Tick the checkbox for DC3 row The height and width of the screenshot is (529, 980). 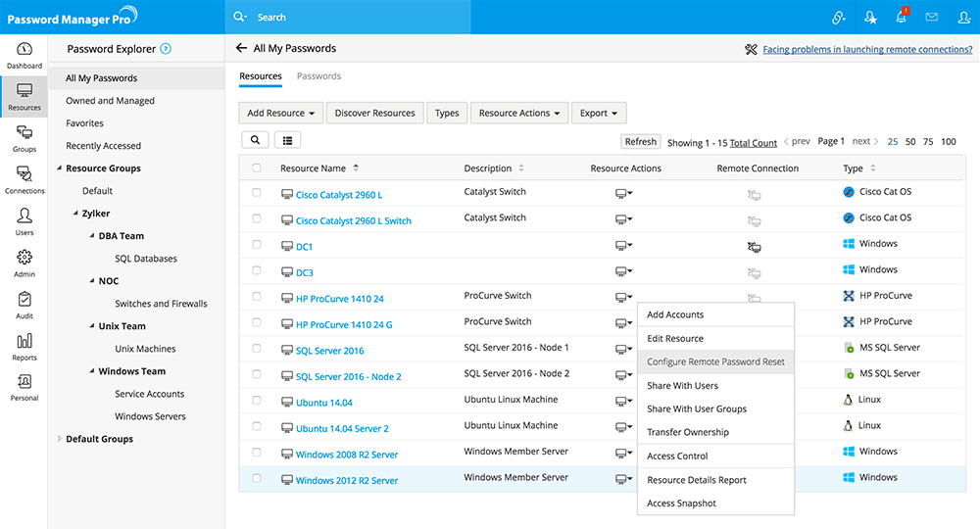[257, 270]
